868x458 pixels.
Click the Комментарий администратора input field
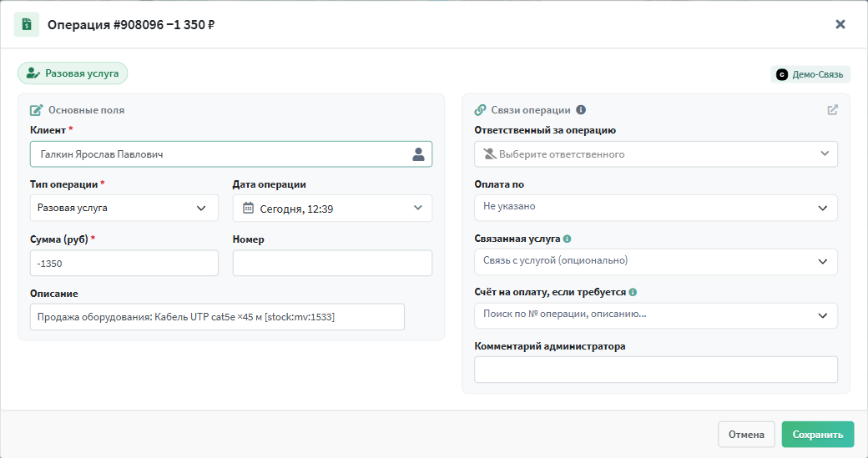(656, 370)
